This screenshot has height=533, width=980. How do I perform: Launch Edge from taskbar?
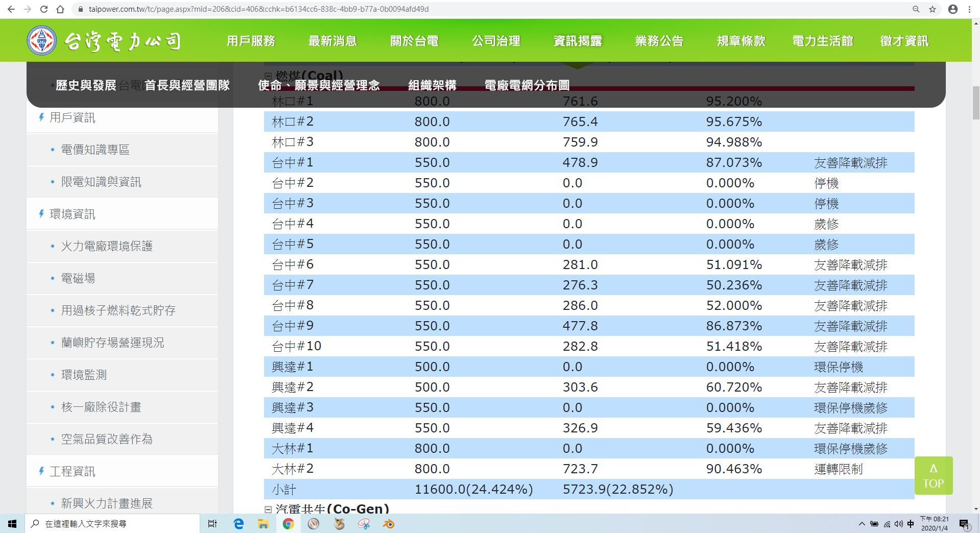point(238,524)
